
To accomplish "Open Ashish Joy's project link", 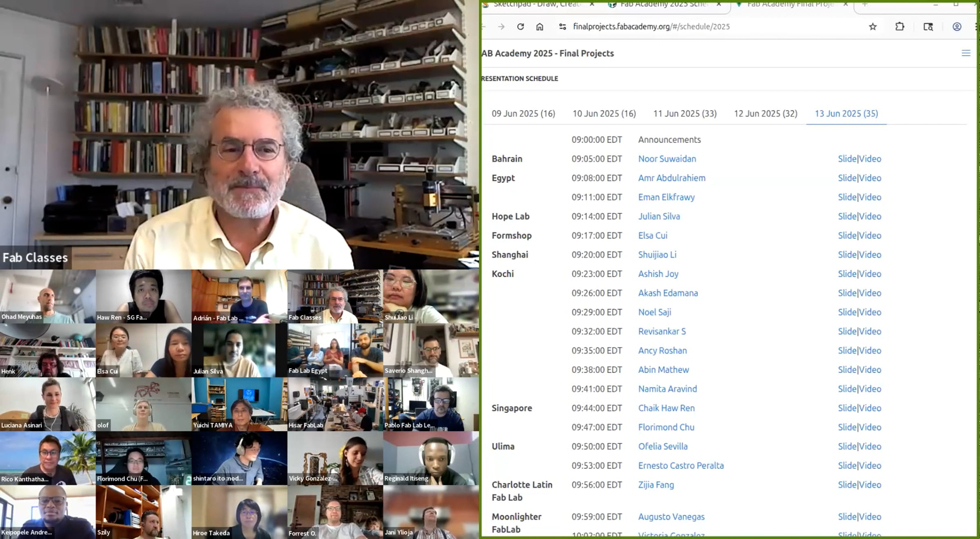I will coord(658,274).
